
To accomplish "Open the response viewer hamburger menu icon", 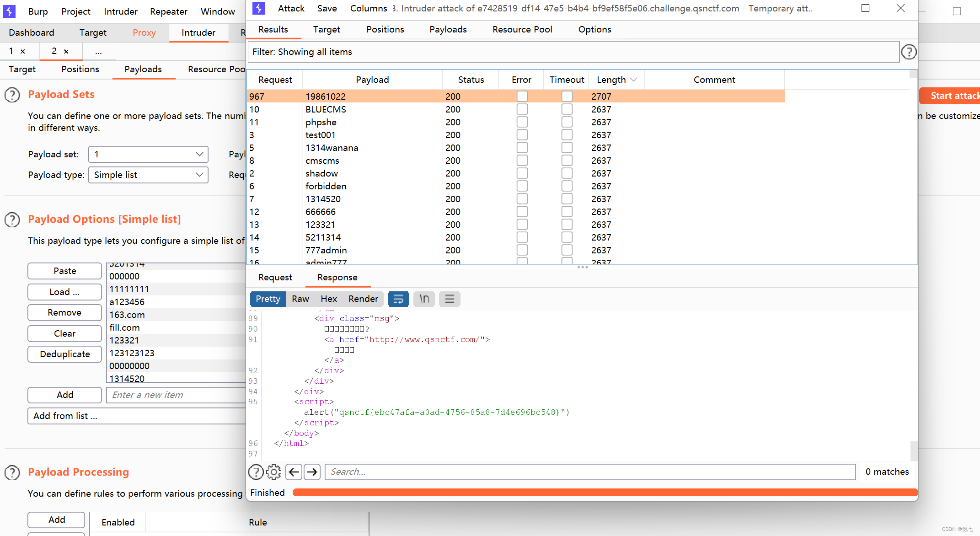I will pos(450,299).
